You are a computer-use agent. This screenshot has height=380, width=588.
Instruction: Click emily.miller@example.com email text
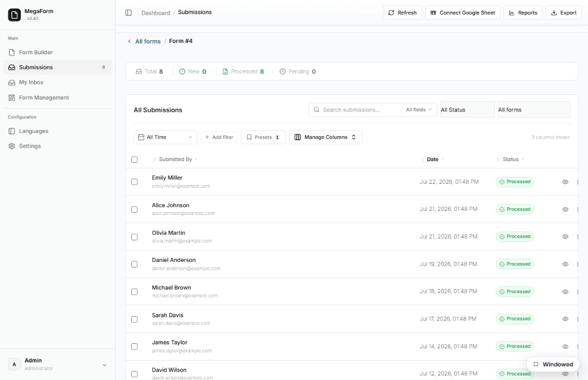tap(181, 186)
